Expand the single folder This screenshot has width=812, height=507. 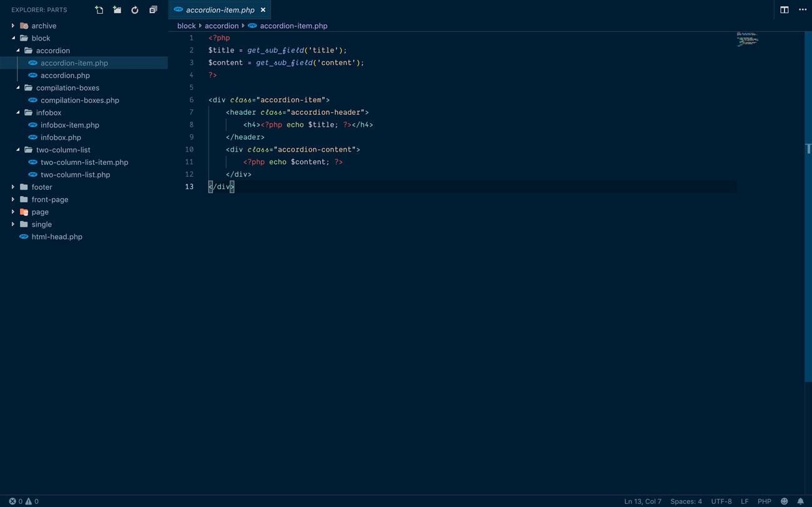[13, 224]
